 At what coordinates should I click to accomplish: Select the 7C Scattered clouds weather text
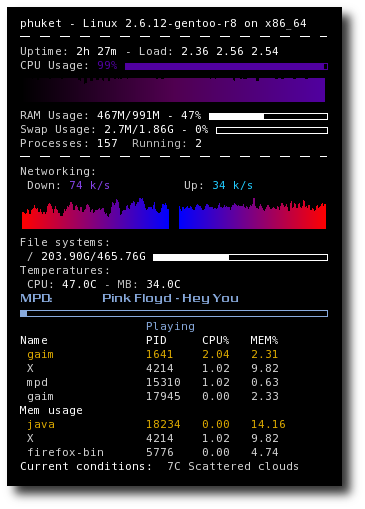pos(233,466)
